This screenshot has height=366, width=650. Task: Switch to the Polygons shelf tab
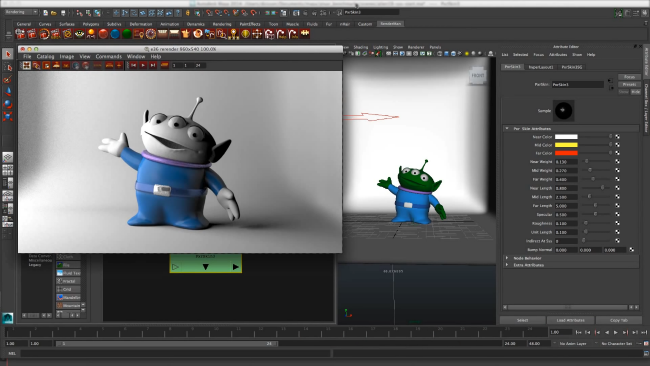[x=91, y=24]
